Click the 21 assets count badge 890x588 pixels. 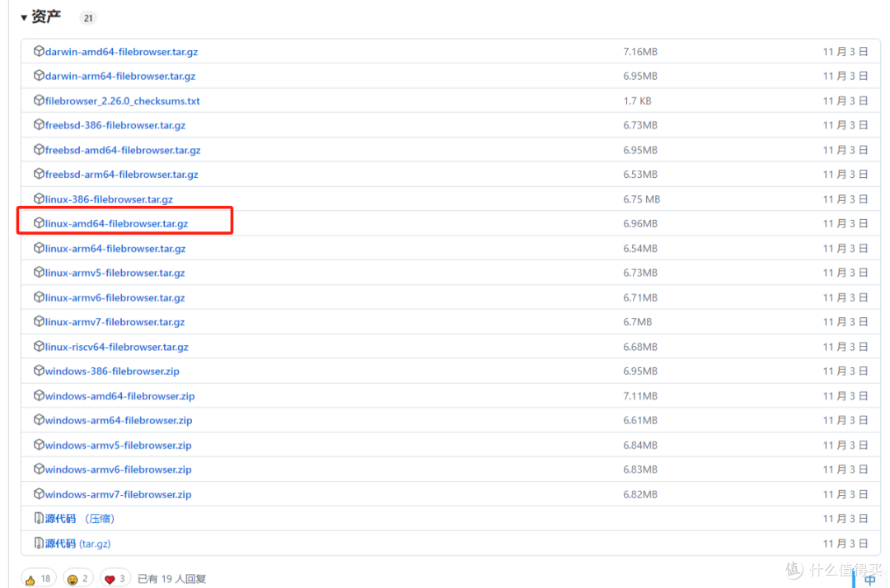pyautogui.click(x=88, y=18)
